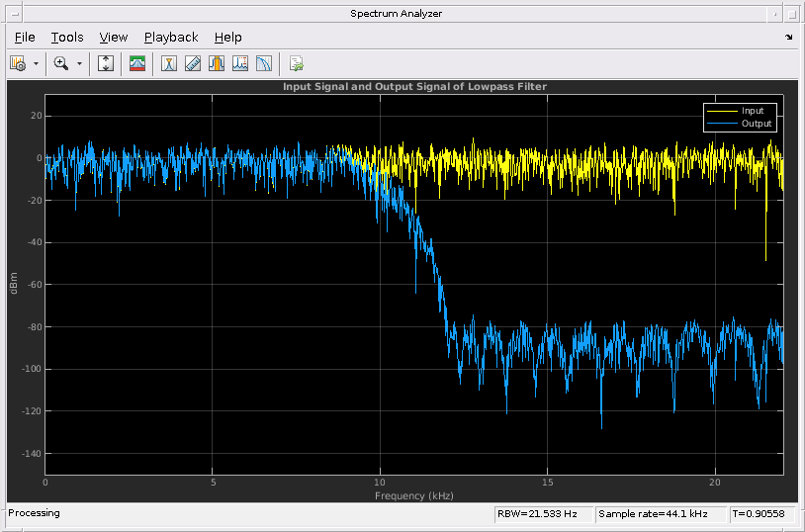The image size is (805, 532).
Task: Click the Input legend entry
Action: (x=752, y=111)
